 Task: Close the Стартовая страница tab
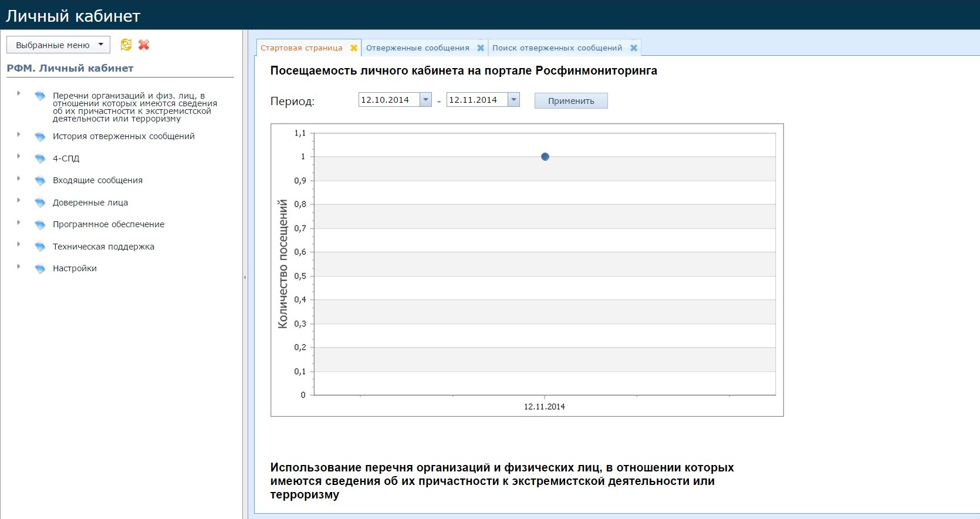click(354, 48)
